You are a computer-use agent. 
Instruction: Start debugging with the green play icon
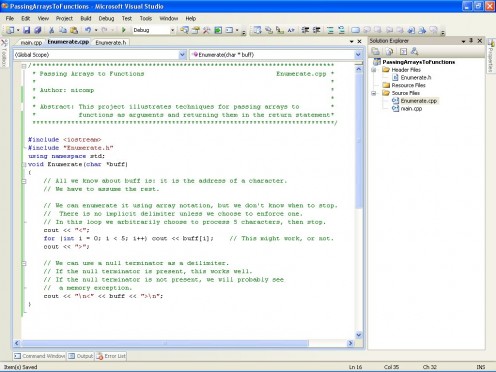(x=124, y=30)
